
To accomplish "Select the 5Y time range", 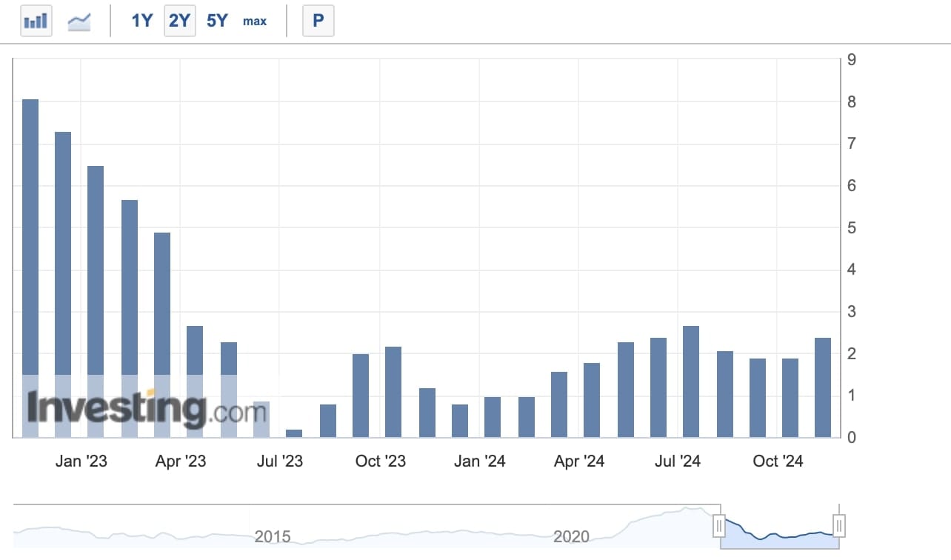I will click(217, 21).
